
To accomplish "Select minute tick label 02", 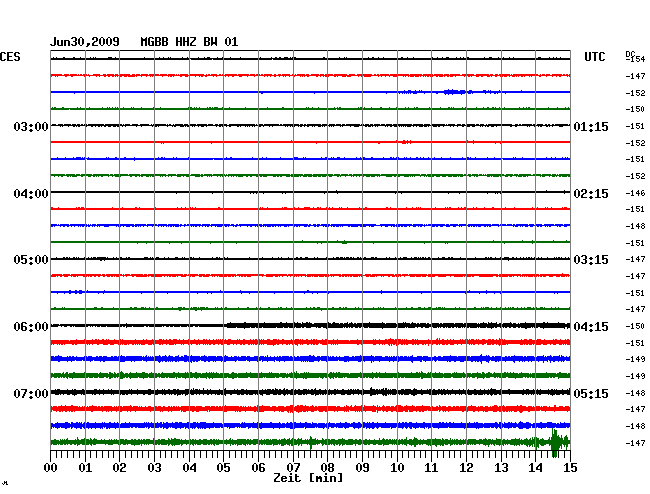I will [119, 467].
